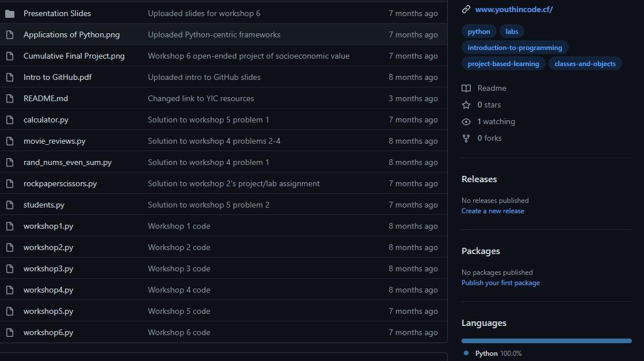Click the file icon beside workshop6.py
Screen dimensions: 644x361
10,332
